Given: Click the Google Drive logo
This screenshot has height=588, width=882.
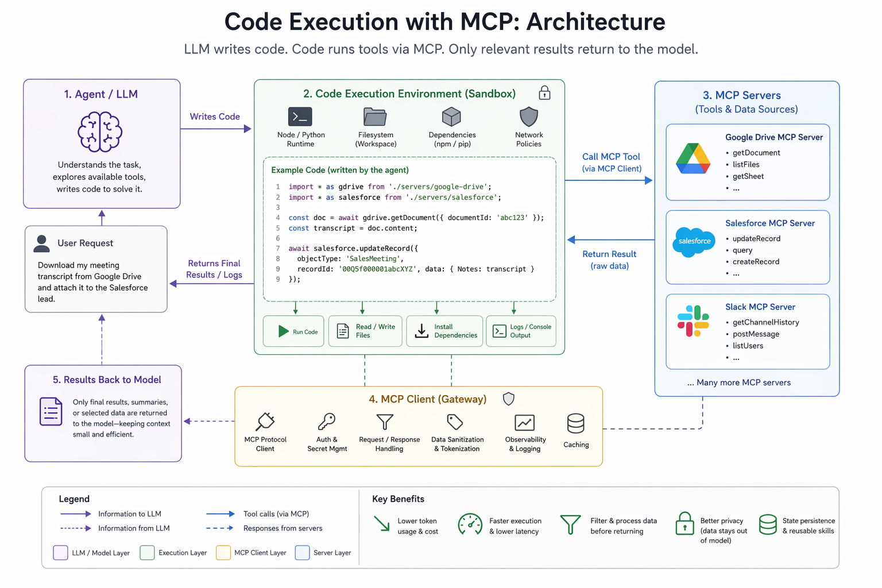Looking at the screenshot, I should [693, 158].
